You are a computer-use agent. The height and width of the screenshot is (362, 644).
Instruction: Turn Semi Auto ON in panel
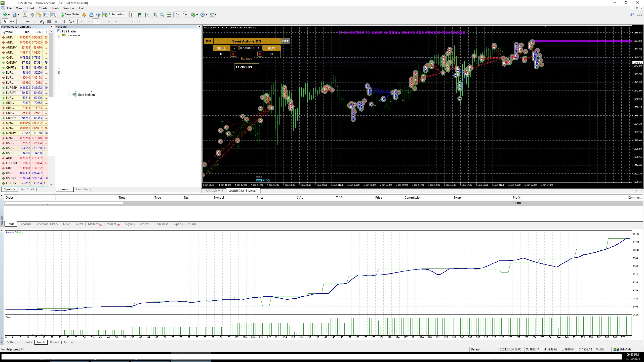(208, 41)
